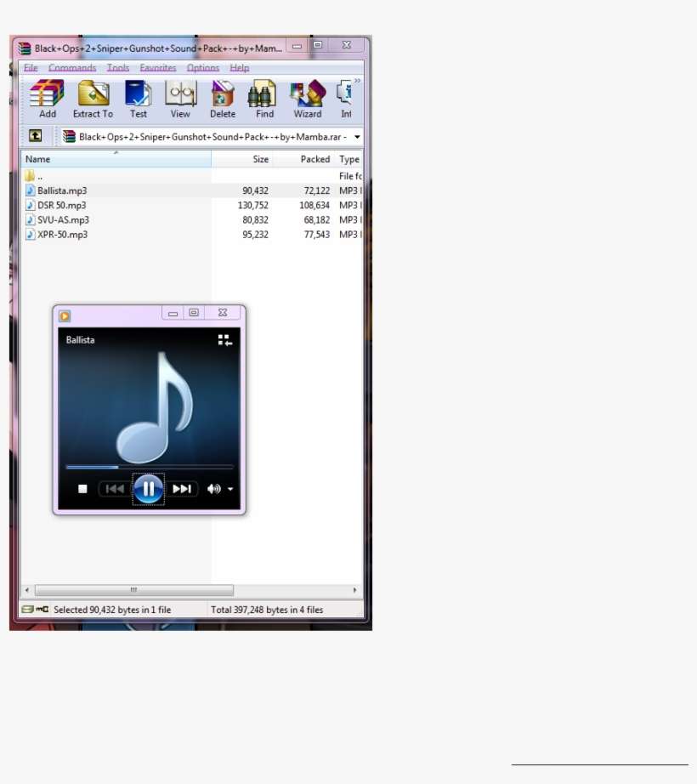The width and height of the screenshot is (697, 784).
Task: Stop the currently playing track
Action: click(82, 488)
